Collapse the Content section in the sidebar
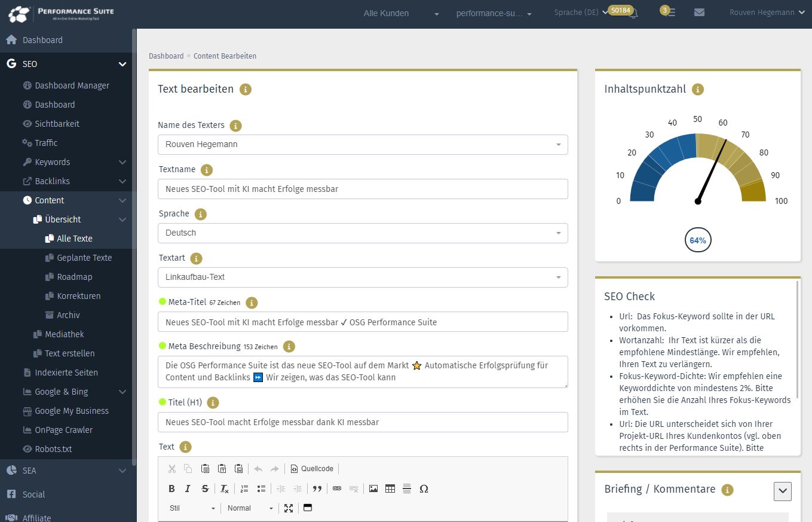The image size is (812, 522). tap(122, 200)
